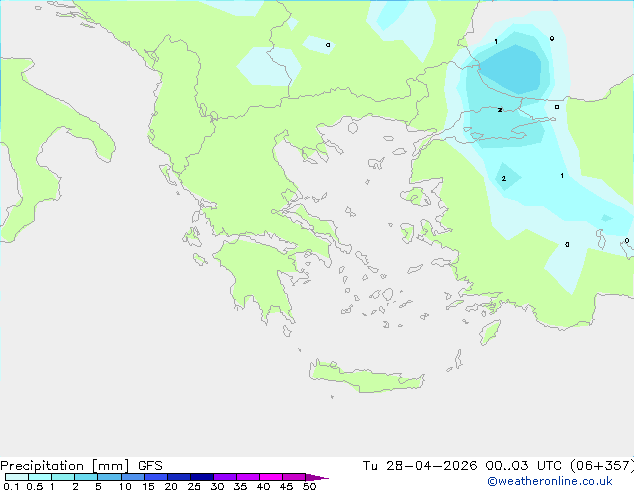Select the 45–50 mm legend swatch
The height and width of the screenshot is (490, 634).
pyautogui.click(x=294, y=477)
